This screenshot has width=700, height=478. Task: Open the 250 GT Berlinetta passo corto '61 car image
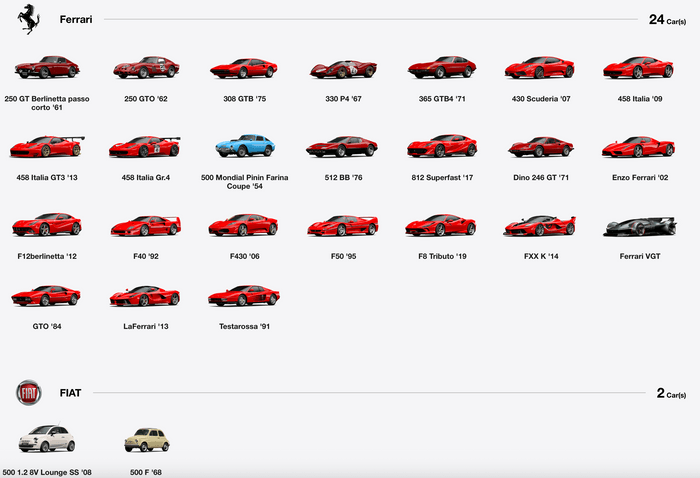pos(47,67)
